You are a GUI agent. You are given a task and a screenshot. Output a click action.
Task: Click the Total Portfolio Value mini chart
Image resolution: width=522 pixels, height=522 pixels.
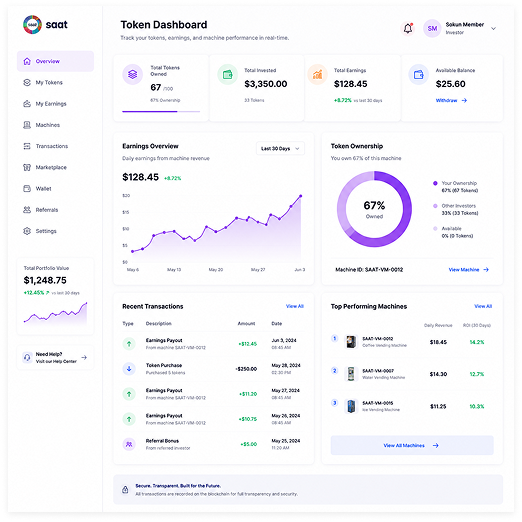(55, 313)
